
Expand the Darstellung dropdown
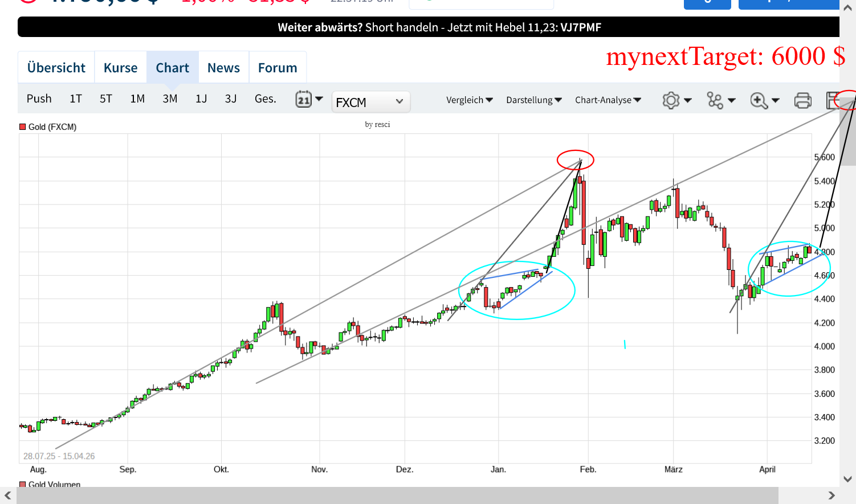tap(534, 100)
